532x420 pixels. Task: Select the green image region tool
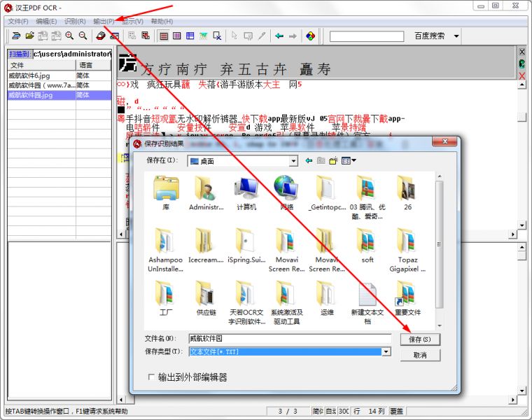coord(203,36)
